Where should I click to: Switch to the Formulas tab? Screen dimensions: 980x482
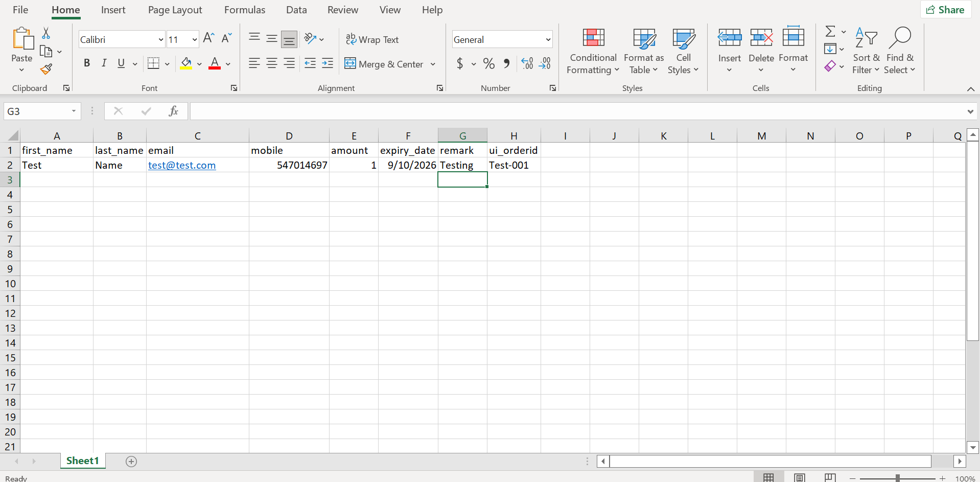pyautogui.click(x=245, y=10)
